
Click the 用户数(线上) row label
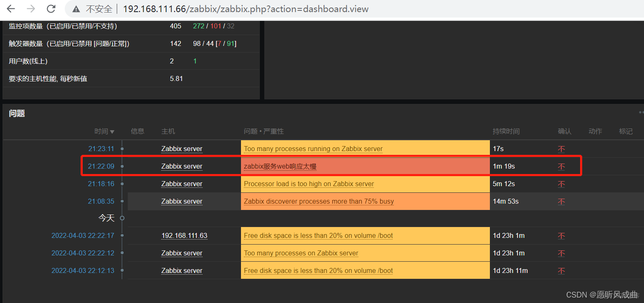(28, 61)
